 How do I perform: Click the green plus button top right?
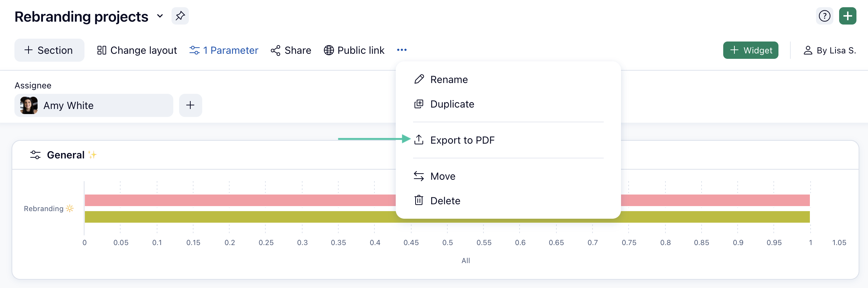[x=847, y=16]
